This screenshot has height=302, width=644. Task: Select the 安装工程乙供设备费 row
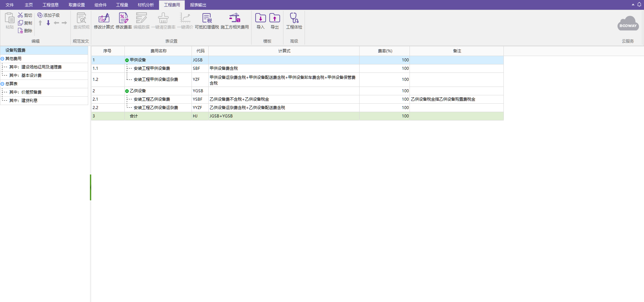point(298,99)
